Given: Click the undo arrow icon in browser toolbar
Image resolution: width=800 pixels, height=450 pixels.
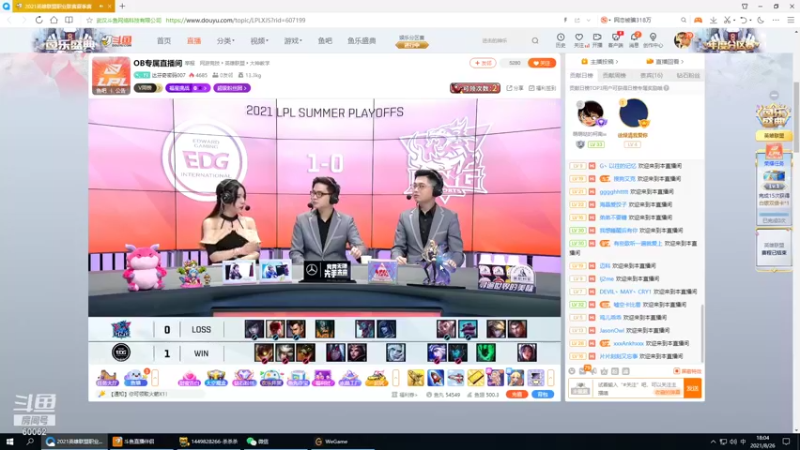Looking at the screenshot, I should (x=744, y=20).
